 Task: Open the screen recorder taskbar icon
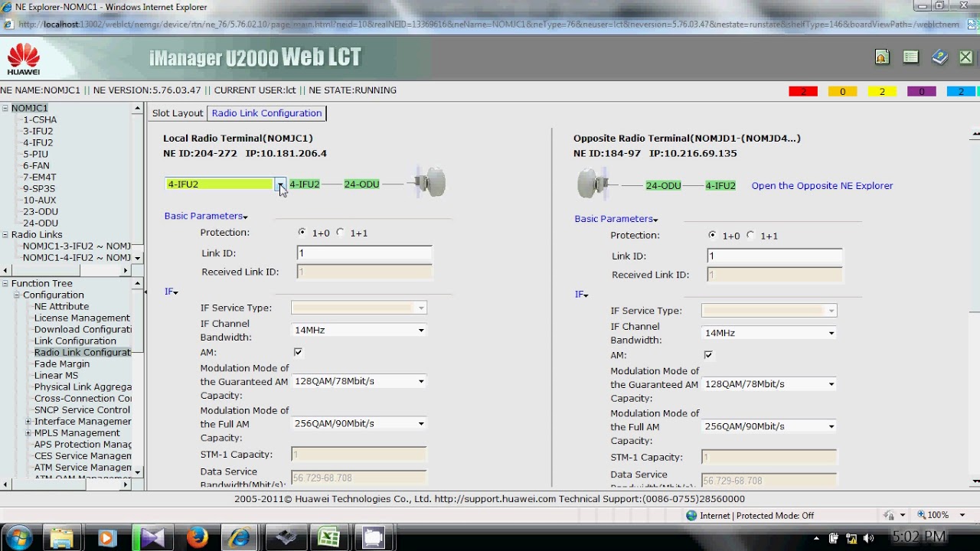374,538
